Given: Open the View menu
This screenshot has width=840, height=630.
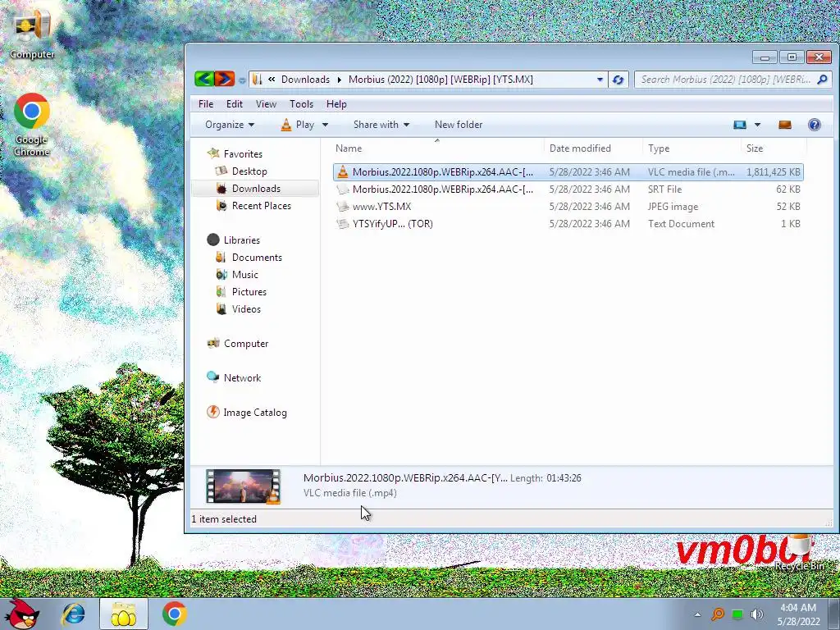Looking at the screenshot, I should click(x=266, y=104).
